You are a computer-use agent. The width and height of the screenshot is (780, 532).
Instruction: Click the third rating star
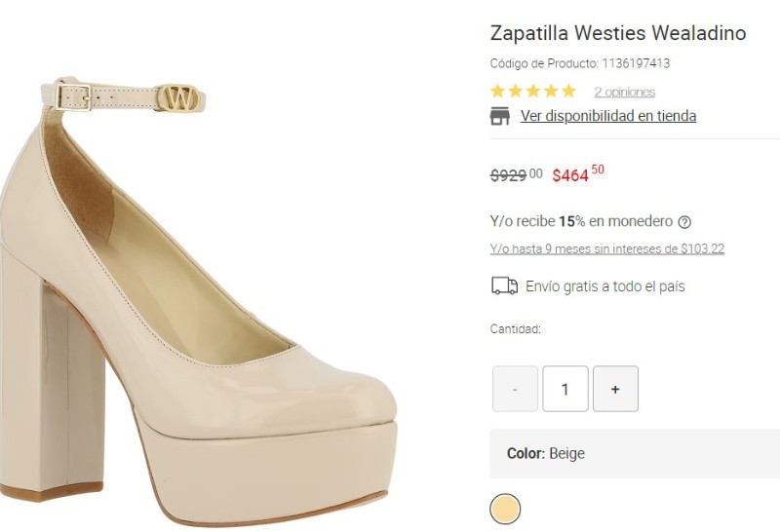[533, 92]
